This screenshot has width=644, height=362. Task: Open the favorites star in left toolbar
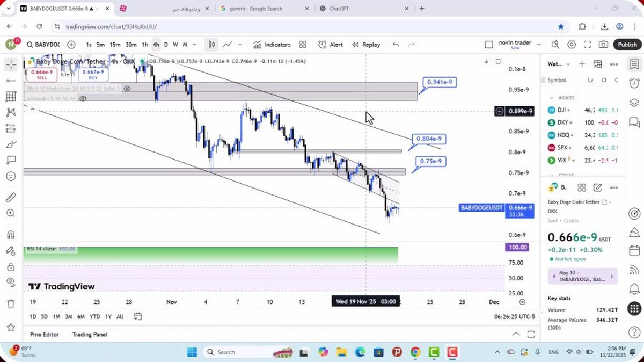(x=11, y=327)
